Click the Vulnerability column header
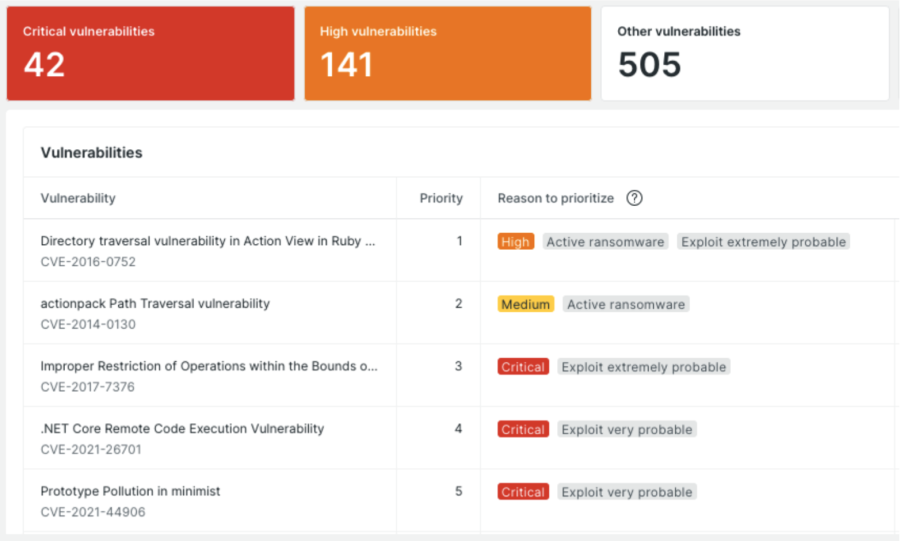Screen dimensions: 900x541 pyautogui.click(x=78, y=198)
